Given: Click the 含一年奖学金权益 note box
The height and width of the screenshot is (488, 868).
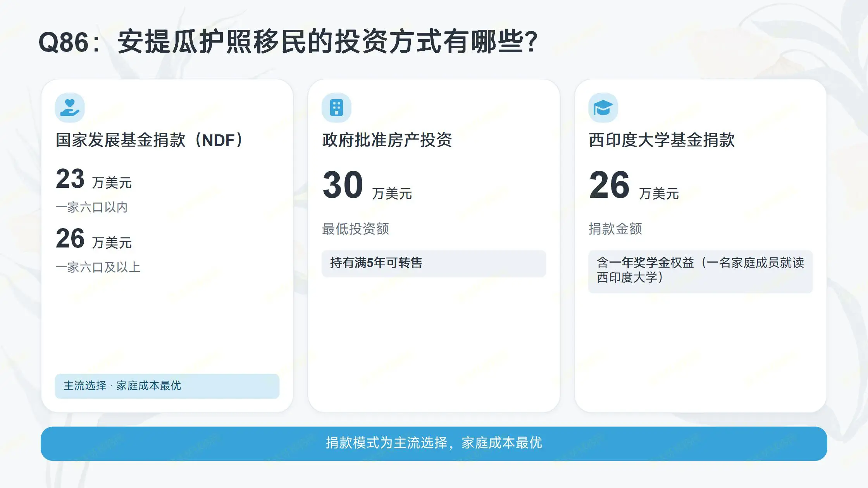Looking at the screenshot, I should (x=700, y=271).
